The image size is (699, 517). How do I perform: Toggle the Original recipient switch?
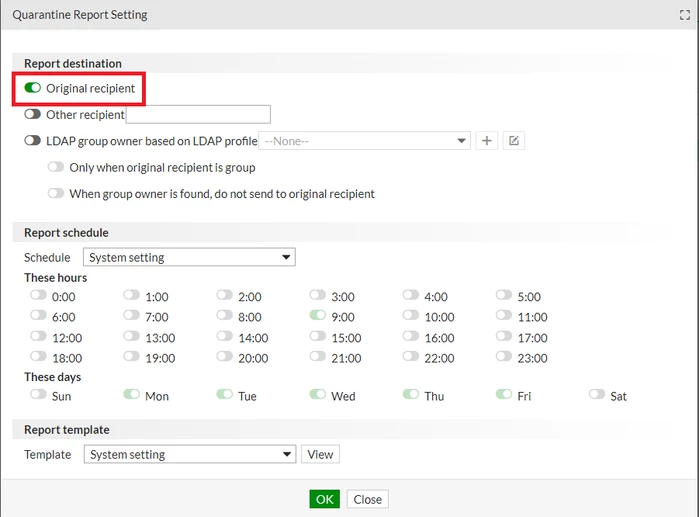(33, 88)
